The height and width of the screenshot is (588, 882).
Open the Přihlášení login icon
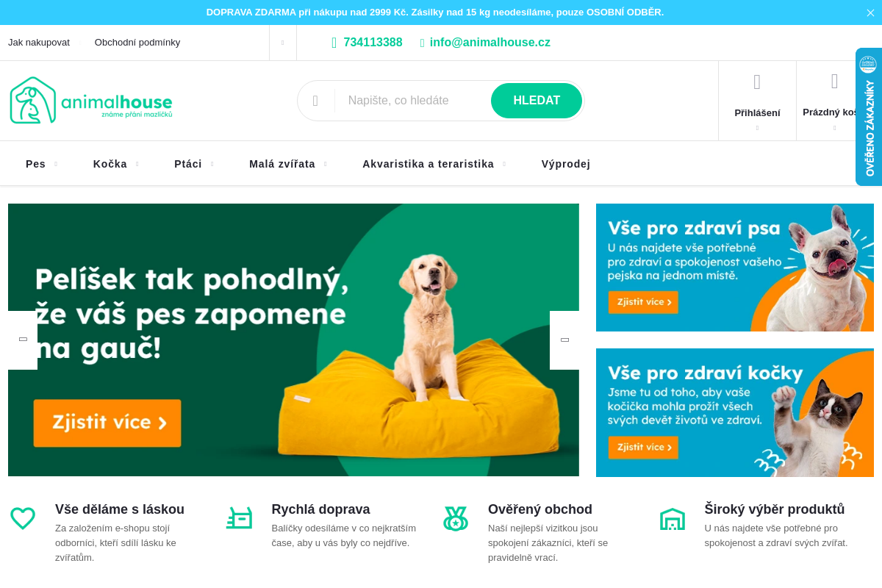(757, 82)
